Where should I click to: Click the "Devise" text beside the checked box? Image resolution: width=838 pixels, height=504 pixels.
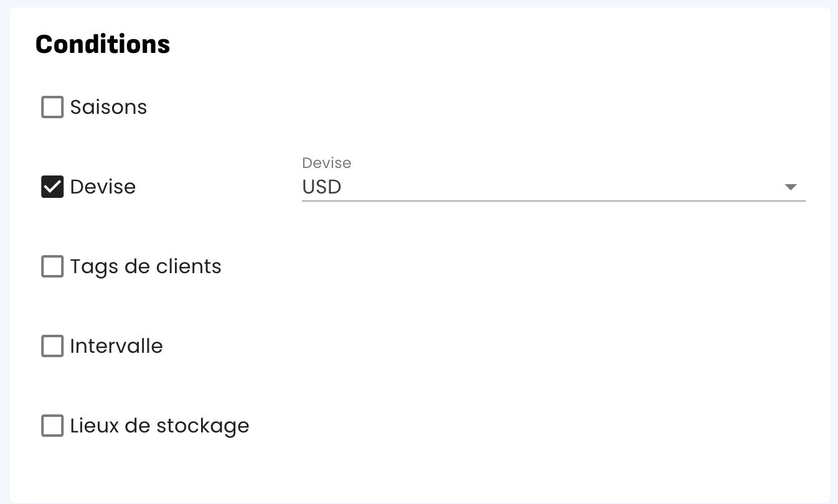103,187
